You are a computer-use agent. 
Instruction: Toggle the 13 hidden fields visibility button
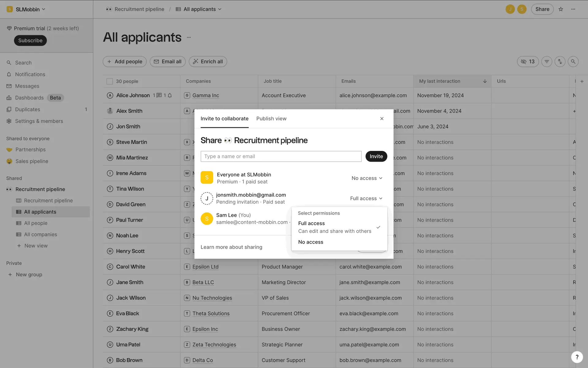point(528,62)
